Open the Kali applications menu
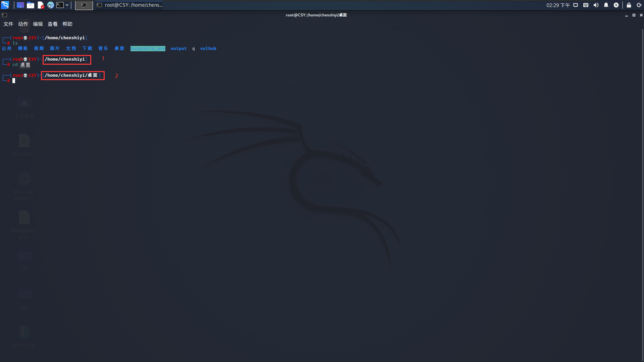This screenshot has width=644, height=362. (5, 5)
